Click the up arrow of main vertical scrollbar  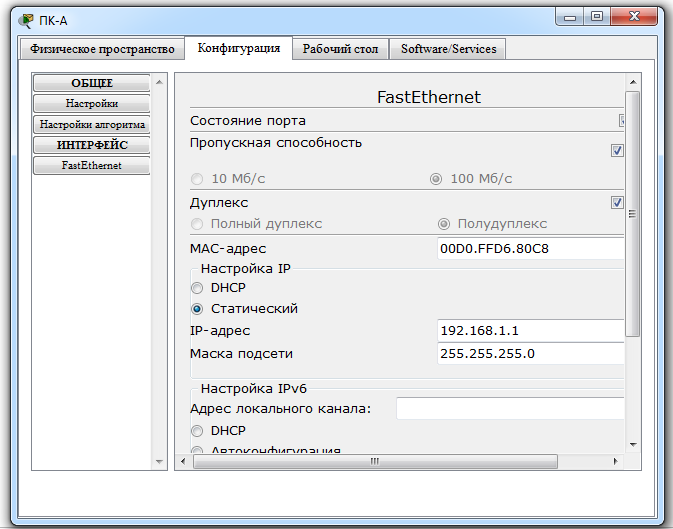(633, 82)
